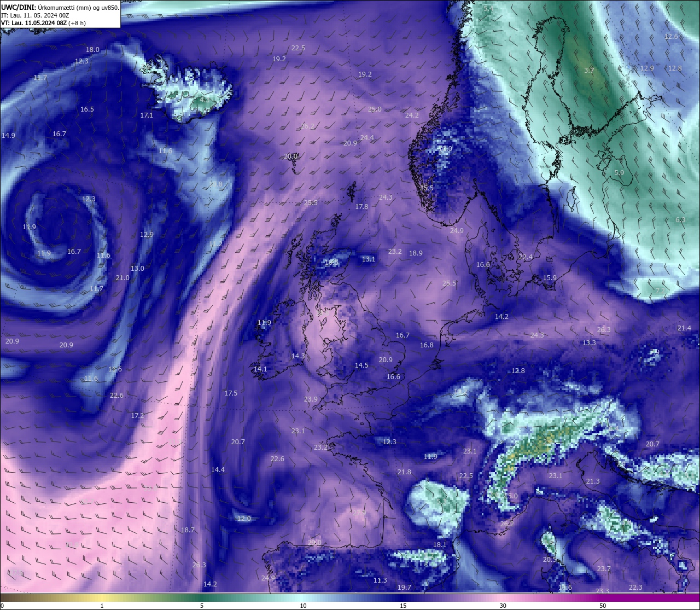Click the '27.9' value over western France

click(x=359, y=513)
